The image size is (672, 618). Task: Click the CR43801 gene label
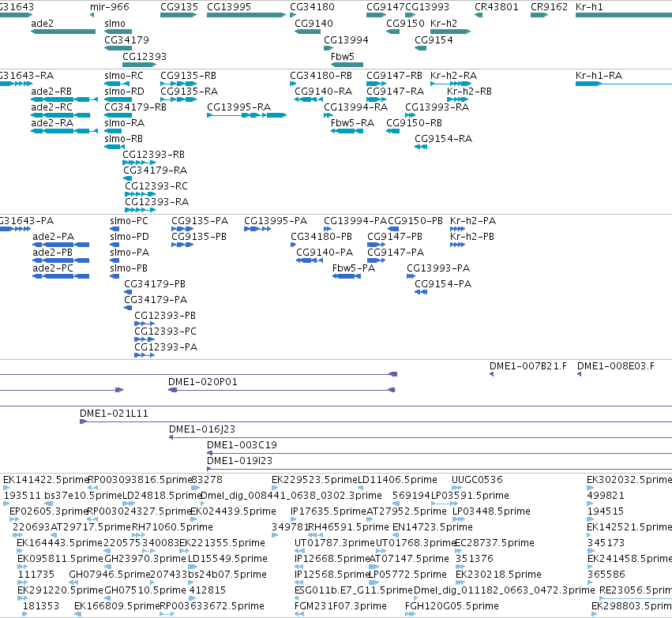pyautogui.click(x=496, y=7)
